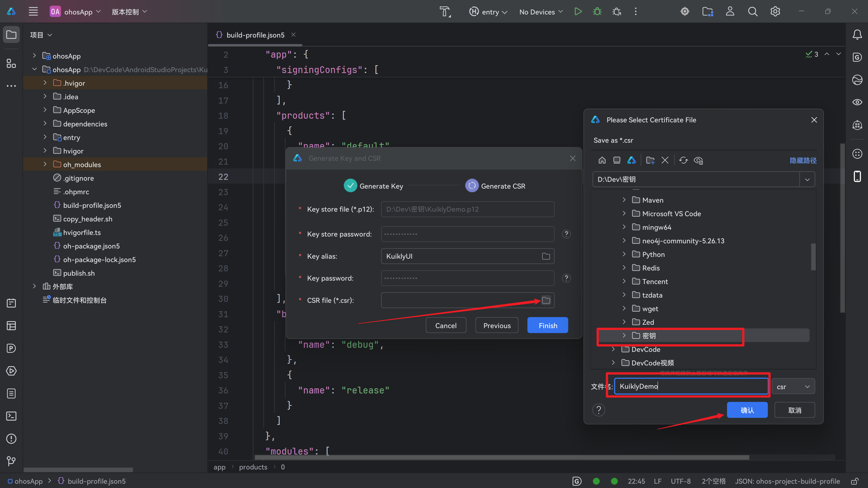This screenshot has height=488, width=868.
Task: Refresh the file list in certificate dialog
Action: [683, 160]
